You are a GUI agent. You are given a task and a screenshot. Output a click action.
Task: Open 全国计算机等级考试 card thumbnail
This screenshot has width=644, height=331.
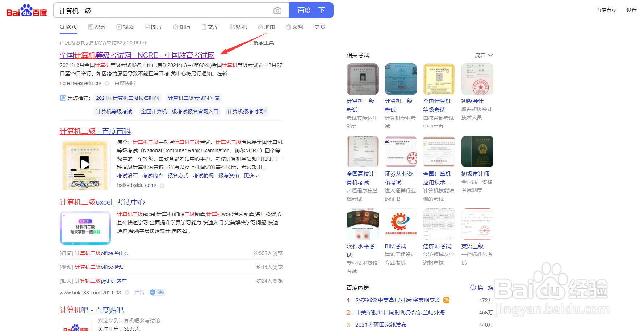pos(439,79)
